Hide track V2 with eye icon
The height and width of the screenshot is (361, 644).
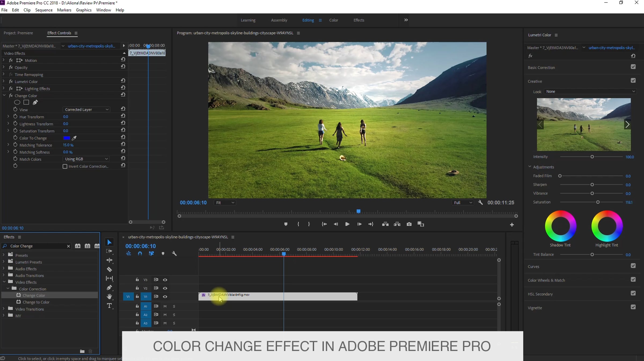point(165,288)
